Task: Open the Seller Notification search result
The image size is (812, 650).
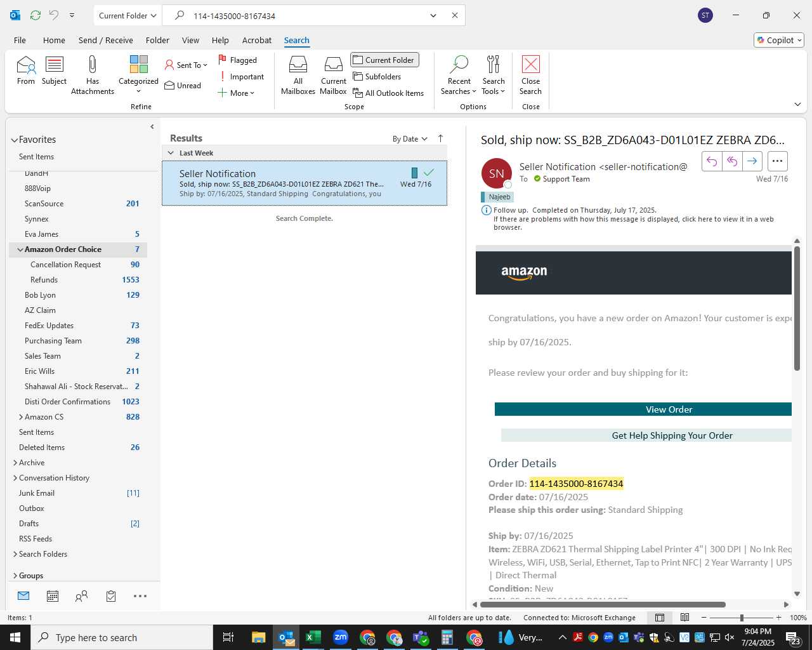Action: [304, 183]
